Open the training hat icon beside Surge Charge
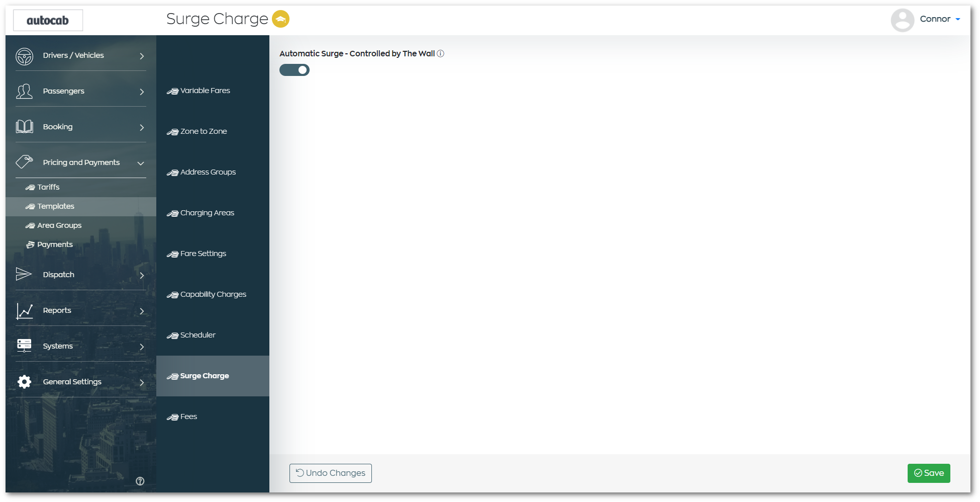This screenshot has width=980, height=502. click(280, 19)
